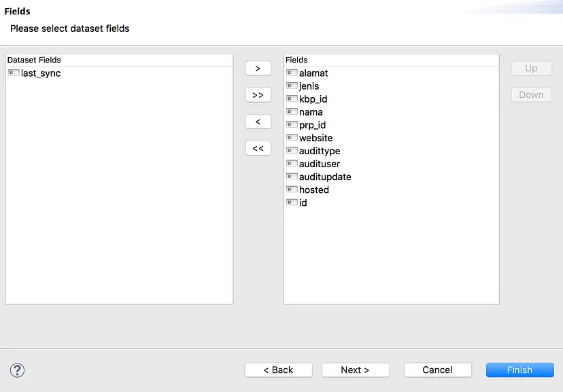Select the audittype field entry
563x392 pixels.
tap(320, 151)
